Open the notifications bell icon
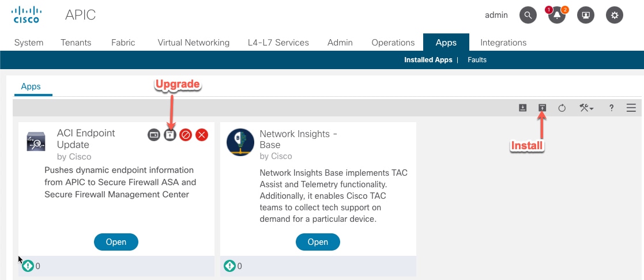The width and height of the screenshot is (644, 280). pyautogui.click(x=556, y=15)
